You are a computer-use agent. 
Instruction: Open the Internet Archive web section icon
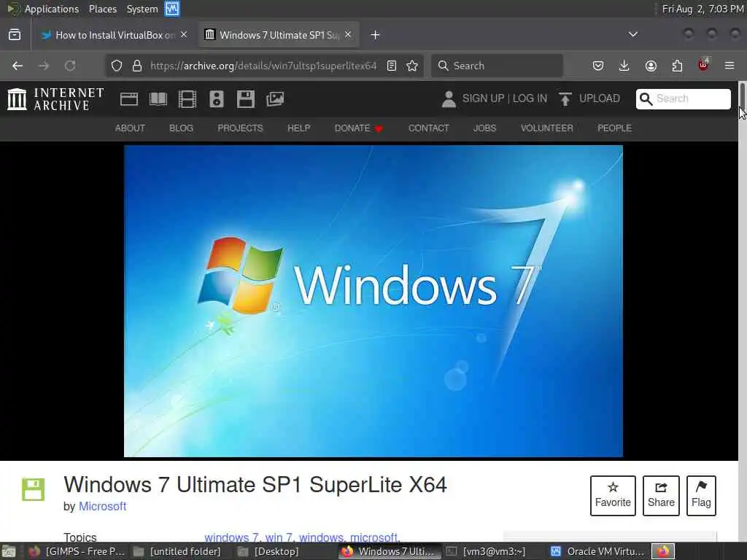(129, 99)
